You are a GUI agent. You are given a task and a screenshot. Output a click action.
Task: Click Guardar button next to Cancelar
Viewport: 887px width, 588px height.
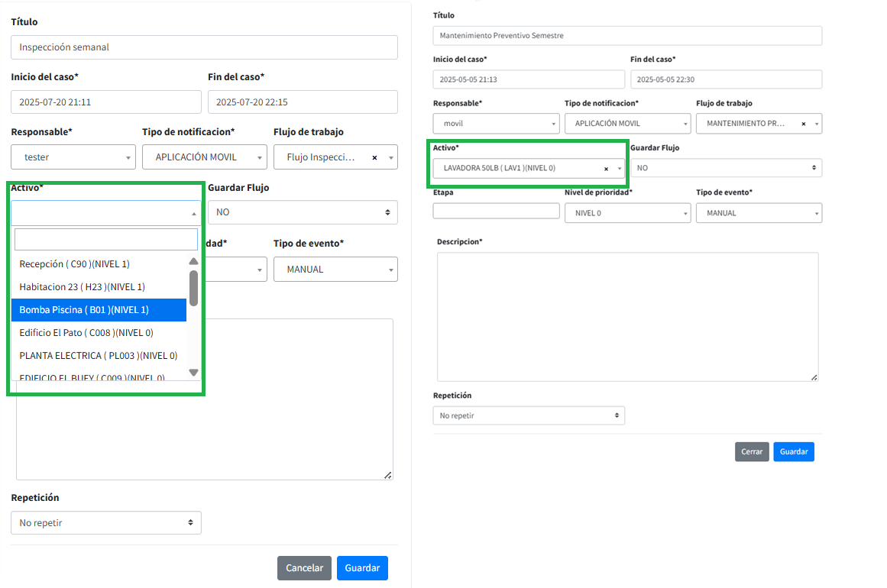coord(362,568)
